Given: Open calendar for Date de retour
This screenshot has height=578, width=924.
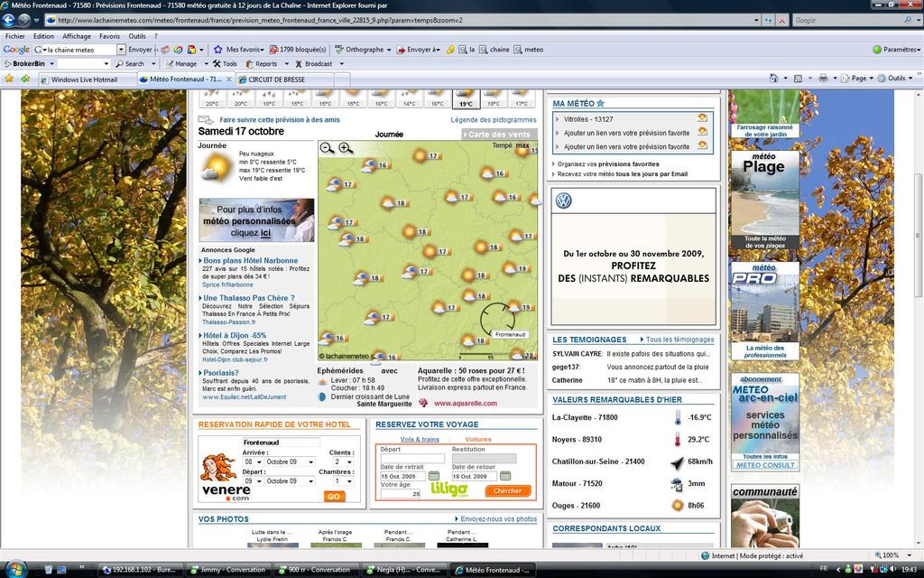Looking at the screenshot, I should tap(505, 476).
